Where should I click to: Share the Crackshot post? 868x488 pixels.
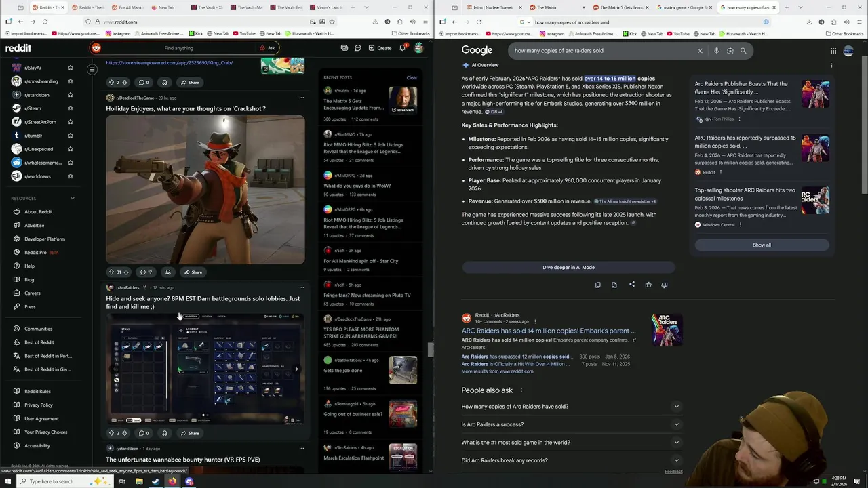(x=192, y=272)
